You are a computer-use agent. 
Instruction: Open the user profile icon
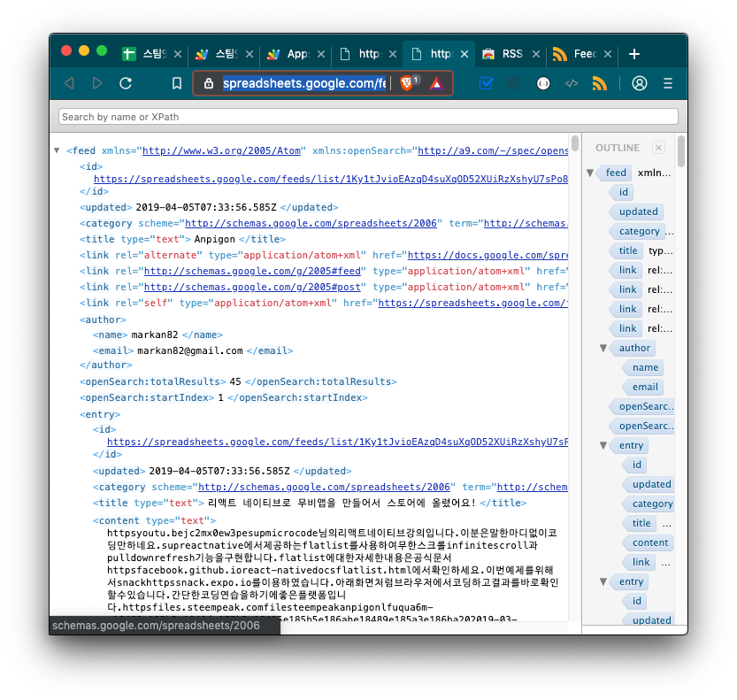(x=639, y=83)
